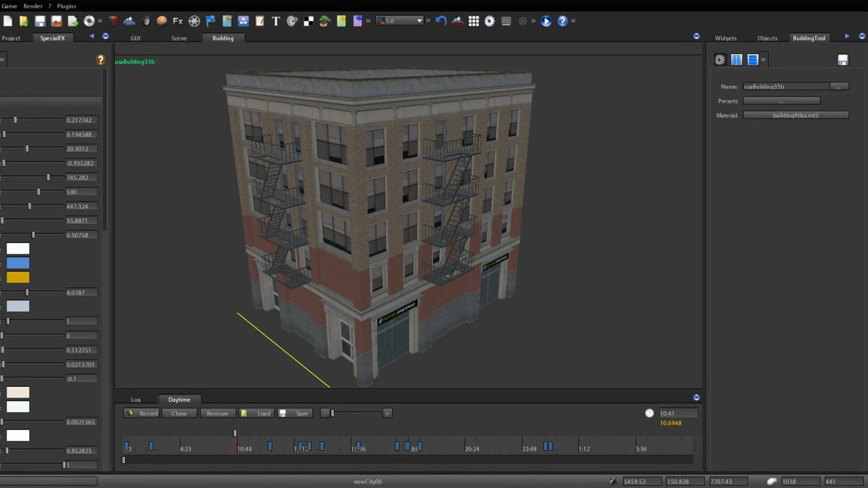
Task: Open the scale factor dropdown showing 1.0
Action: coord(400,21)
